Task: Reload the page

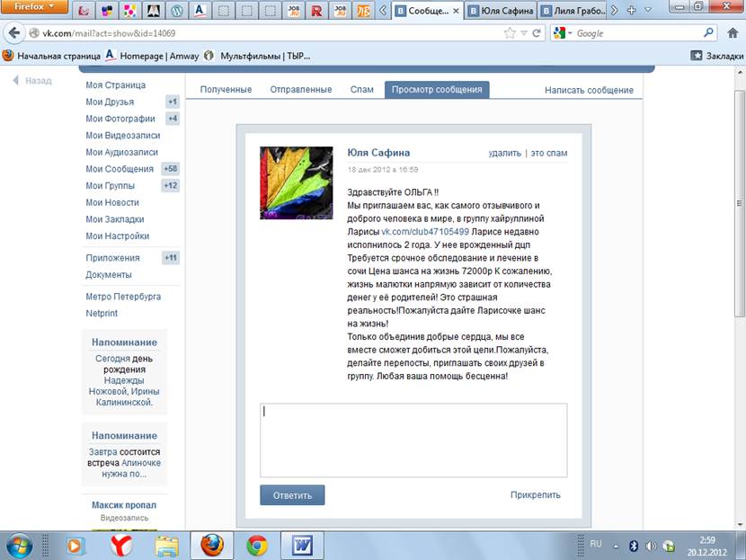Action: 537,33
